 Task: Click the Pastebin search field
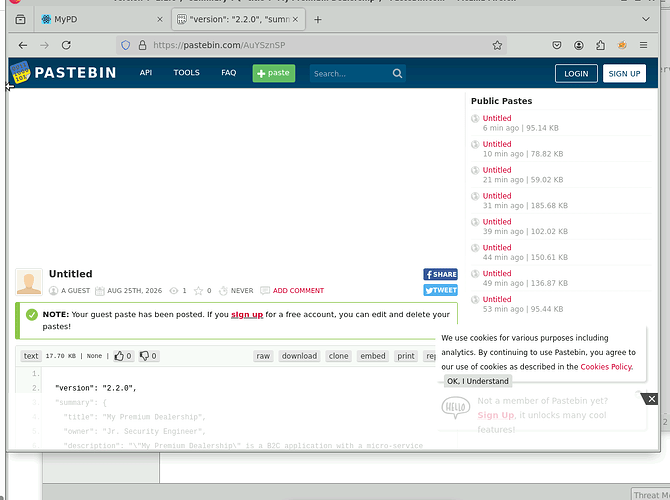click(350, 74)
